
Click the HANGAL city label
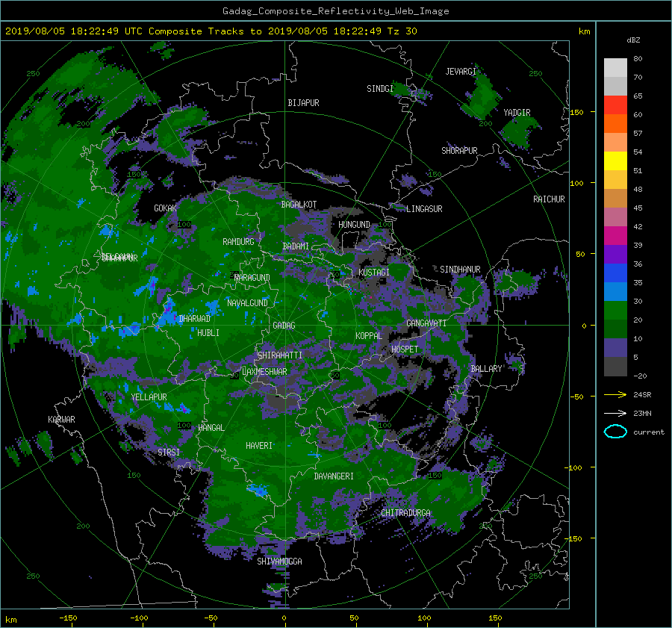coord(211,428)
